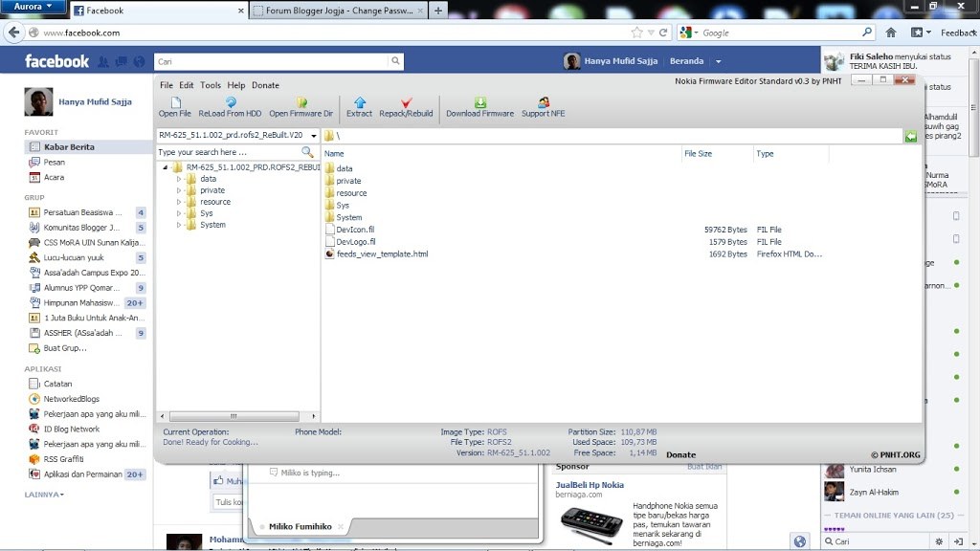Go back with browser back arrow
The width and height of the screenshot is (980, 551).
tap(13, 33)
